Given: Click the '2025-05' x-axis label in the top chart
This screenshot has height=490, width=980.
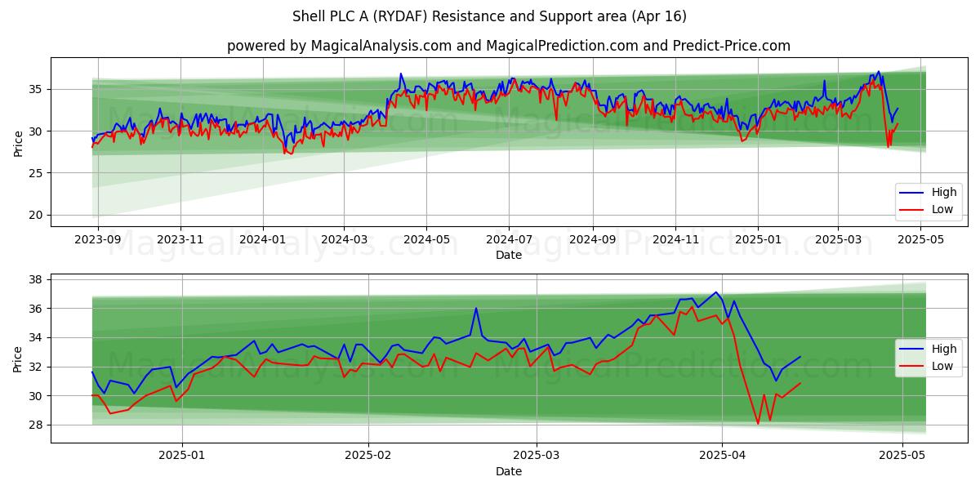Looking at the screenshot, I should (920, 241).
